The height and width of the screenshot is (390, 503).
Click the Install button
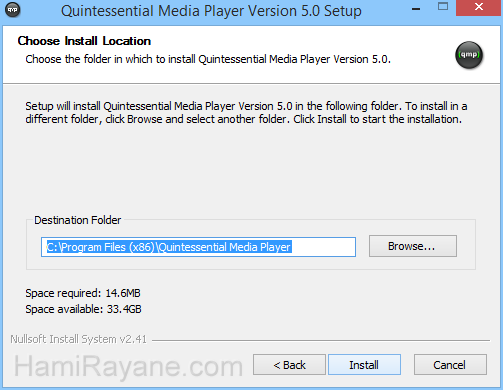(364, 365)
